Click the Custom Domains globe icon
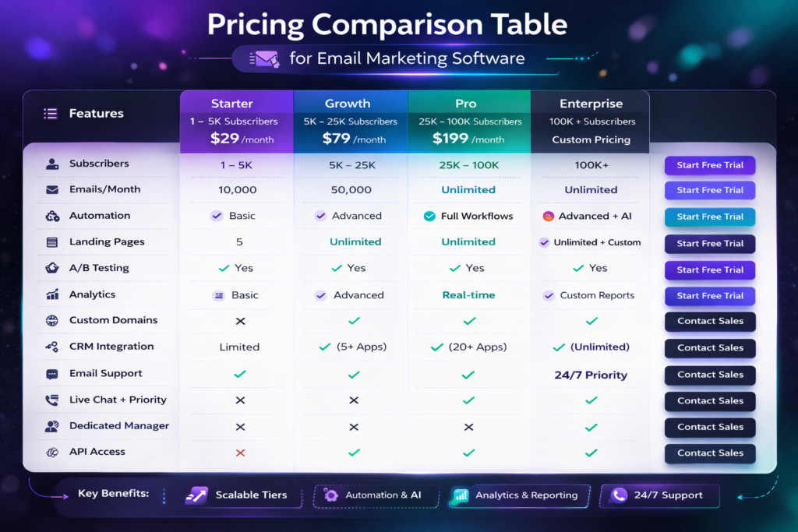The height and width of the screenshot is (532, 798). click(x=52, y=320)
